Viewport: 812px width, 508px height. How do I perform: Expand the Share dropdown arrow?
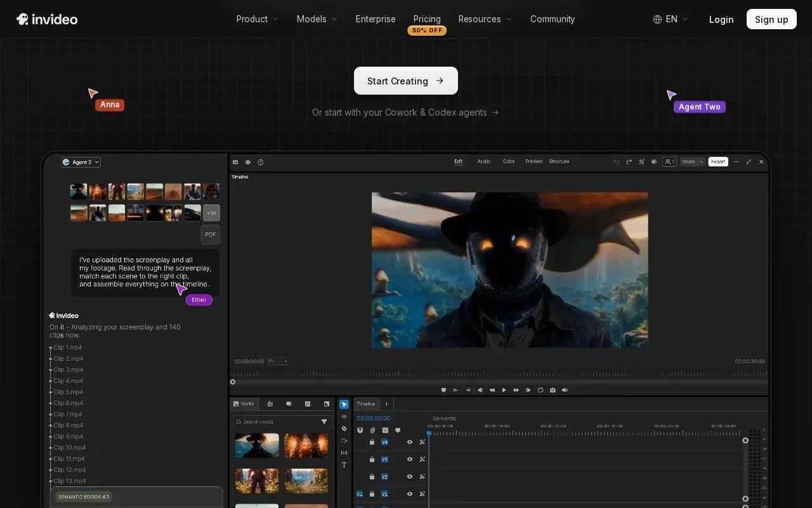point(701,162)
